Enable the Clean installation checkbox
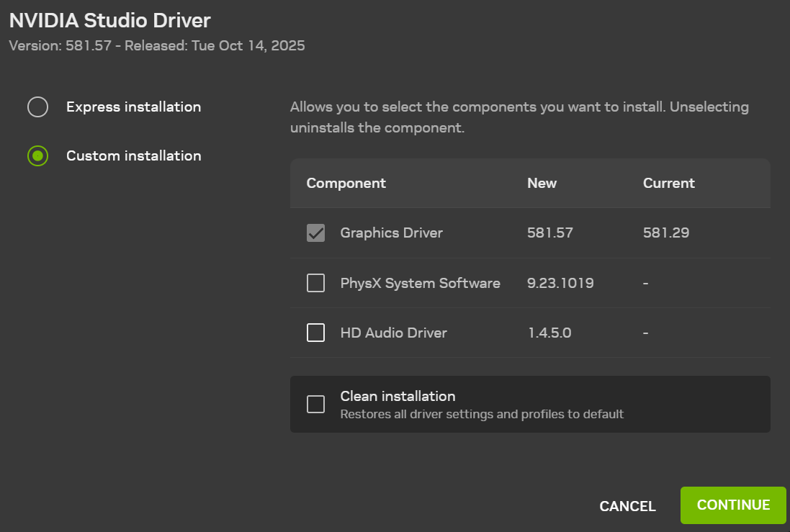Image resolution: width=790 pixels, height=532 pixels. coord(315,405)
